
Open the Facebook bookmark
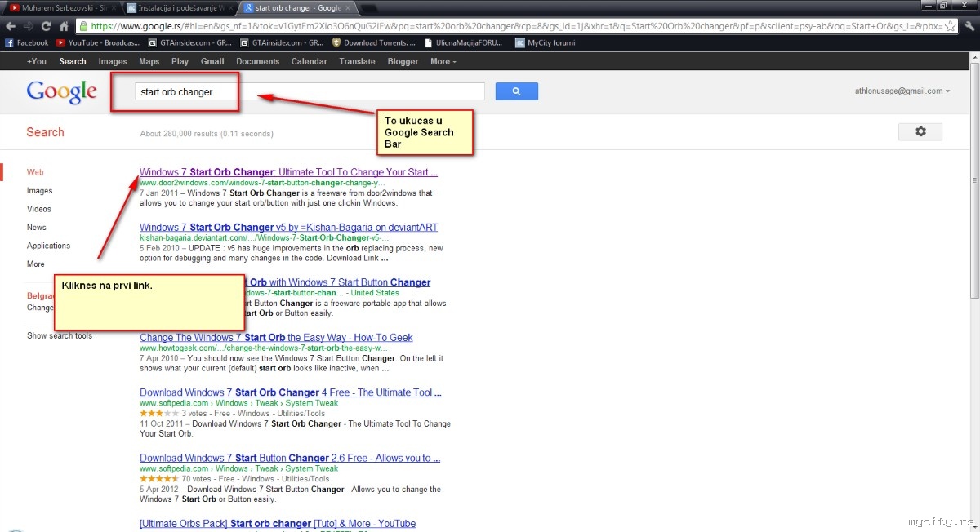pos(27,42)
